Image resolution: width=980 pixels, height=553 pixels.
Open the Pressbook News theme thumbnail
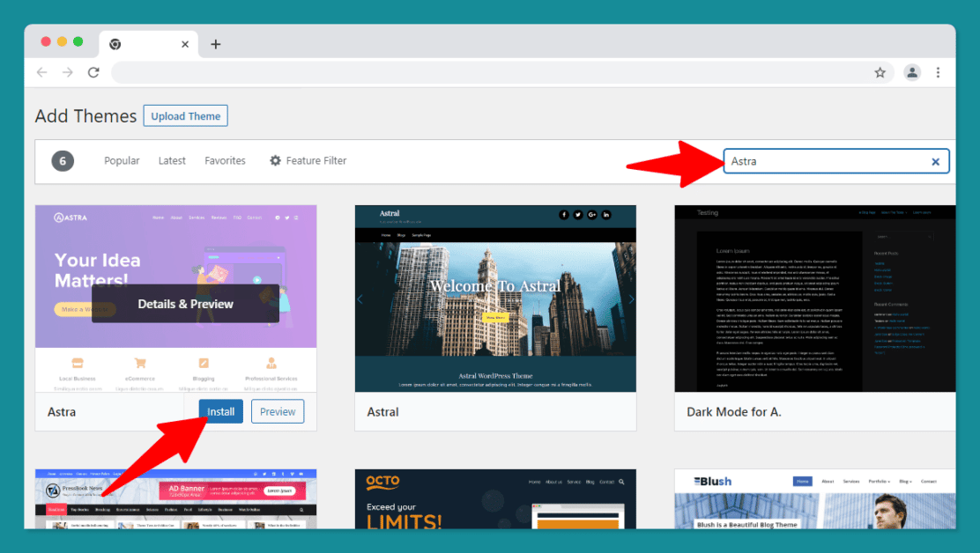point(175,498)
